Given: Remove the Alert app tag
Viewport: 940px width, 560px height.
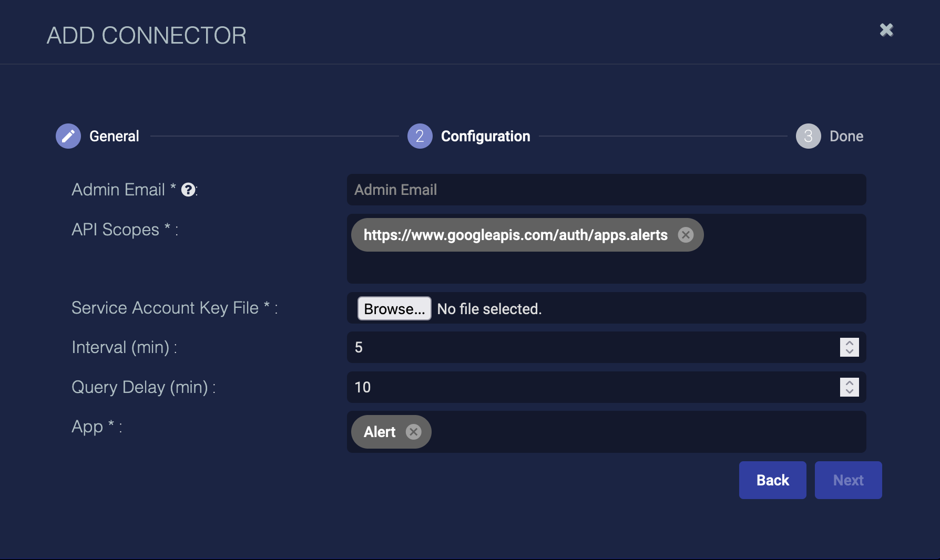Looking at the screenshot, I should [414, 432].
